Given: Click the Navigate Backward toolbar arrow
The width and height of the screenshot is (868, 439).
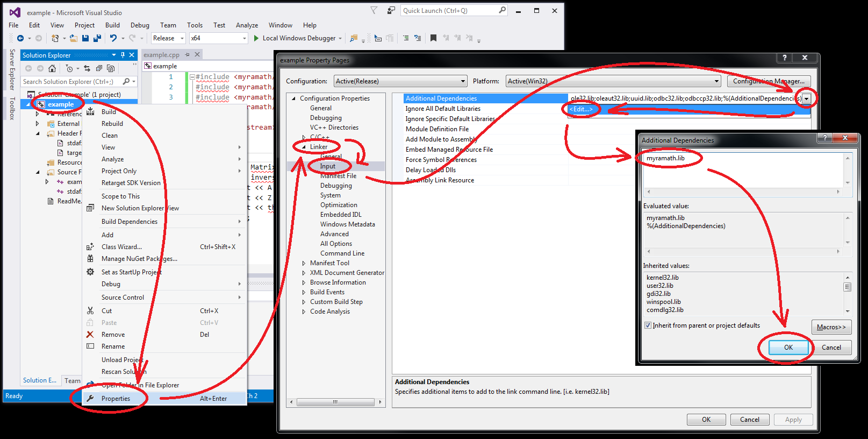Looking at the screenshot, I should [20, 38].
